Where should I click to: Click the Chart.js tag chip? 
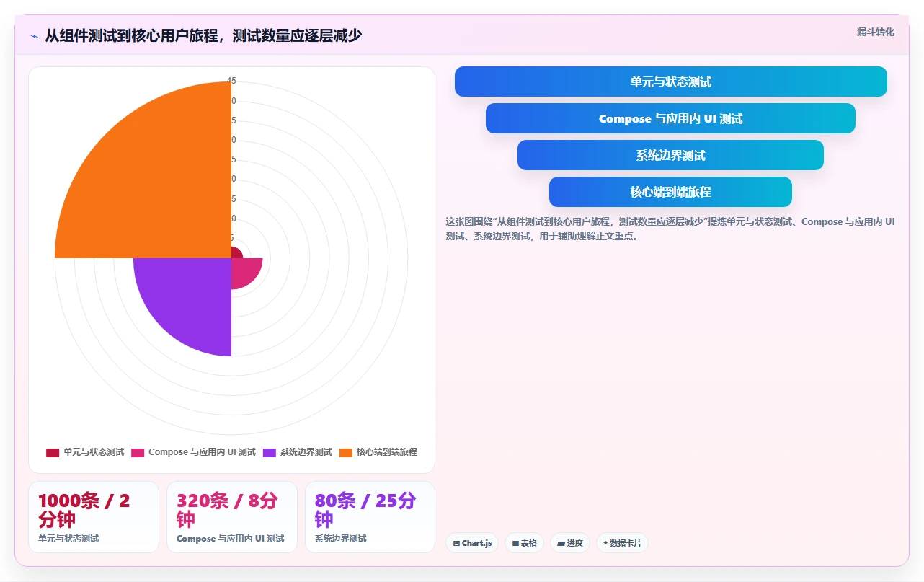point(473,543)
